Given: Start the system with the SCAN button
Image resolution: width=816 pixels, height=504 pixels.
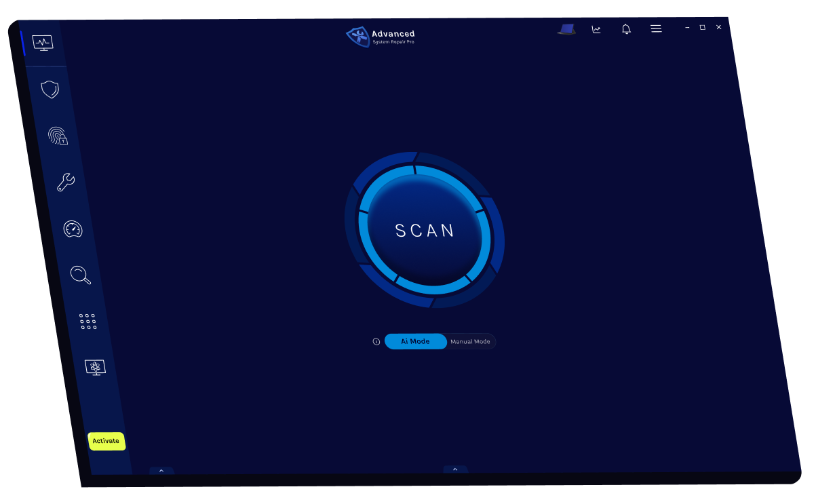Looking at the screenshot, I should tap(425, 231).
